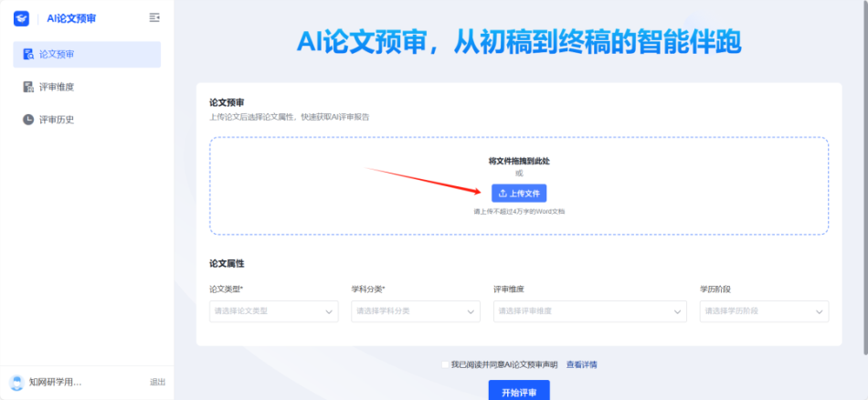The image size is (868, 400).
Task: Open the 评审维度 selection dropdown
Action: [589, 311]
